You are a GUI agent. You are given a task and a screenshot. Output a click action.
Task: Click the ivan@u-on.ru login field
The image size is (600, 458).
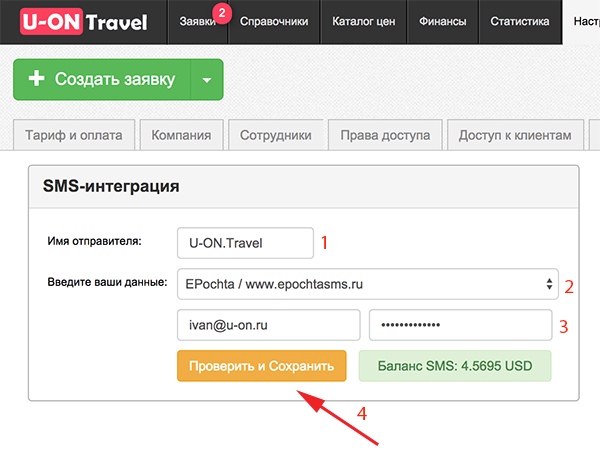(x=268, y=325)
